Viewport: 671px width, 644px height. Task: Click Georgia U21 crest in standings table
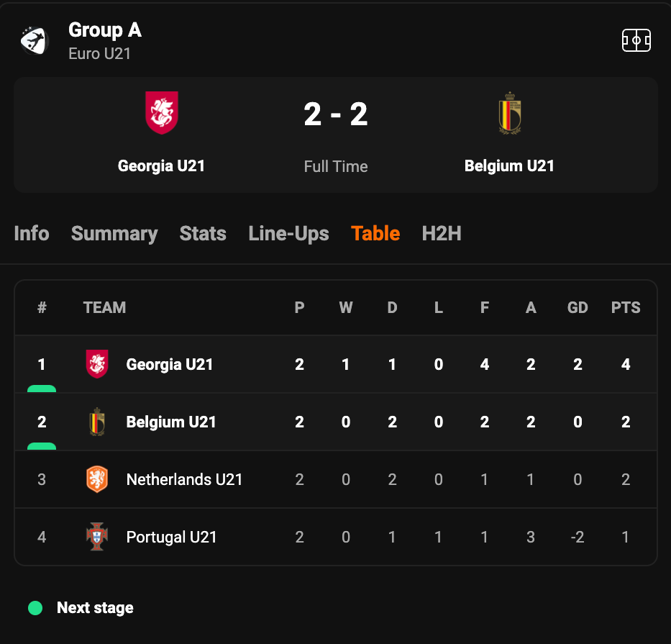[x=97, y=364]
